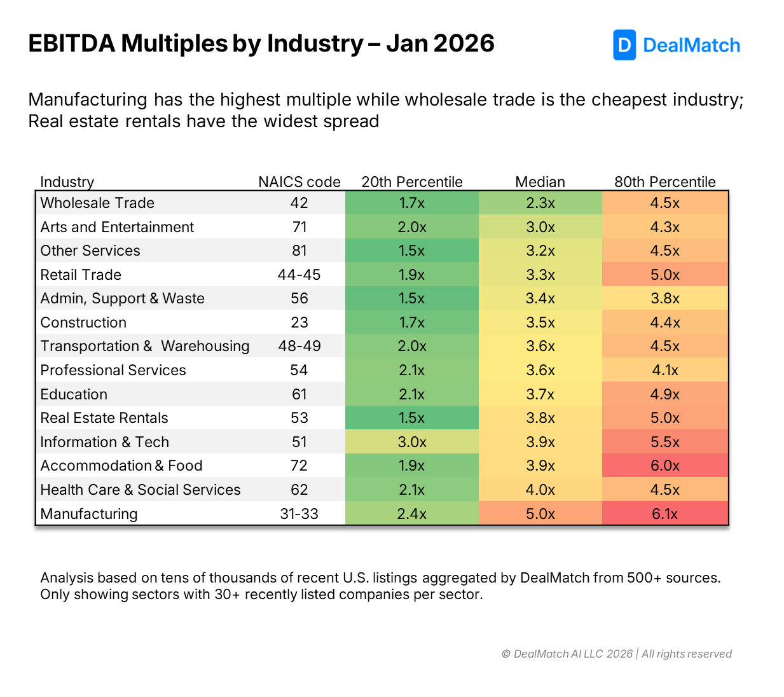Click the "NAICS code" column header
Screen dimensions: 784x697
pyautogui.click(x=299, y=182)
